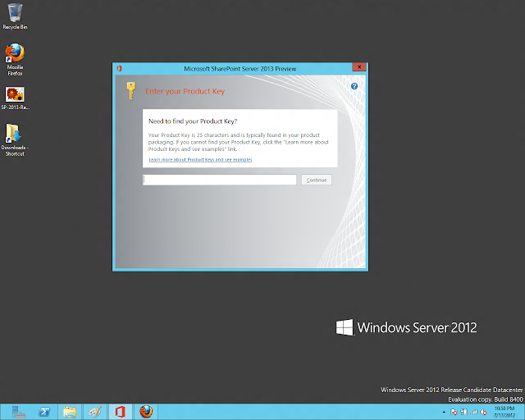This screenshot has height=420, width=525.
Task: Launch Windows PowerShell from taskbar
Action: click(44, 412)
